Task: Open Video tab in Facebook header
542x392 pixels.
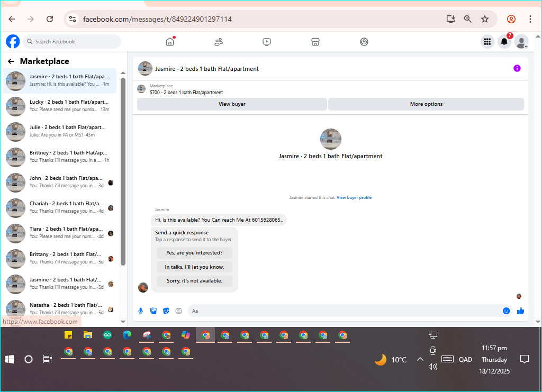Action: 267,42
